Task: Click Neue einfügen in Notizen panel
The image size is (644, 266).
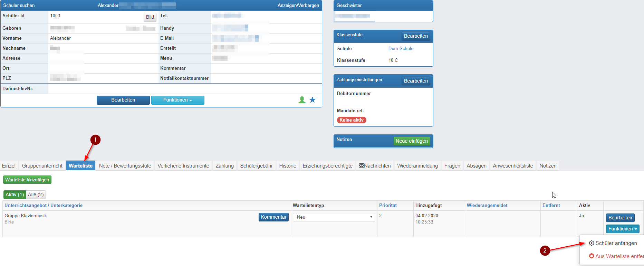Action: coord(412,141)
